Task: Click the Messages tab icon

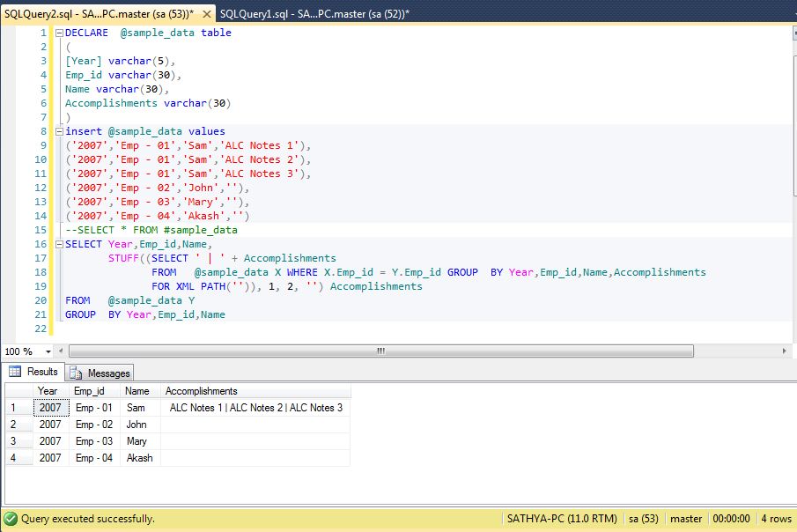Action: click(76, 373)
